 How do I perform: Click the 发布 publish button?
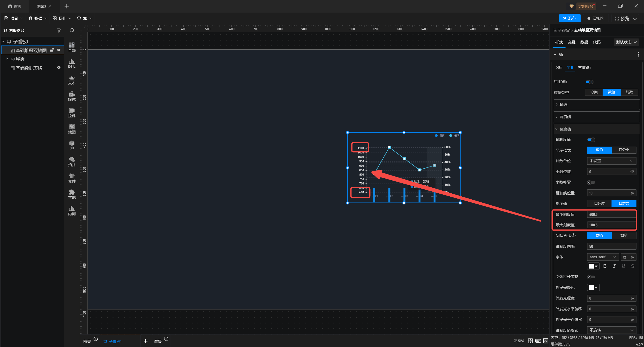point(570,18)
